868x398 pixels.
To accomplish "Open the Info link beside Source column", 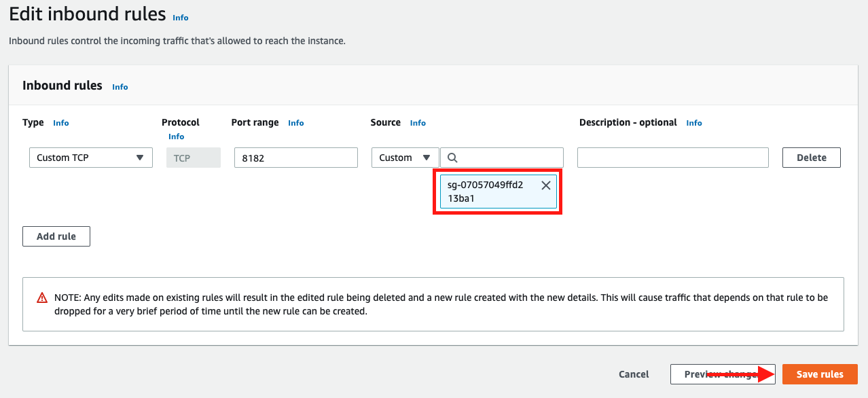I will click(418, 123).
